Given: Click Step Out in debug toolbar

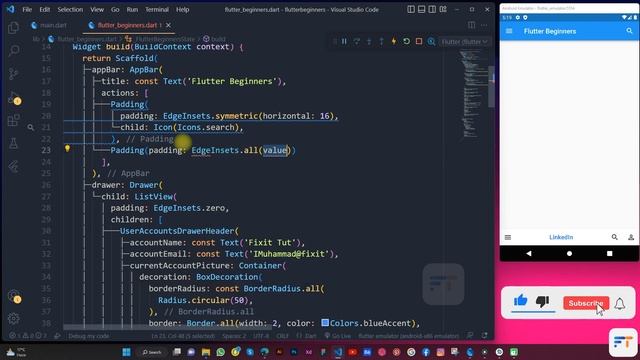Looking at the screenshot, I should [381, 42].
